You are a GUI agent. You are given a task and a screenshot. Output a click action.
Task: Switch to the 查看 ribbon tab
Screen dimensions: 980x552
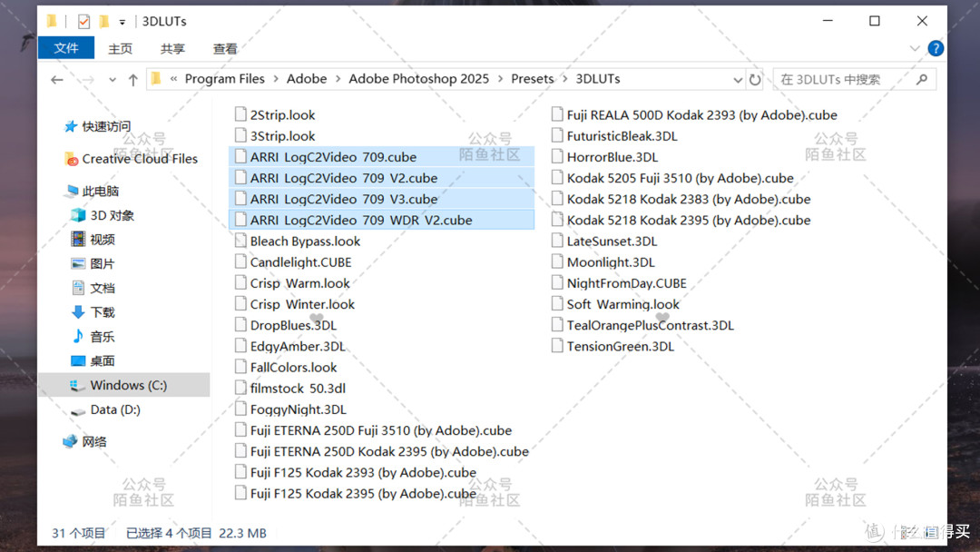pos(225,49)
